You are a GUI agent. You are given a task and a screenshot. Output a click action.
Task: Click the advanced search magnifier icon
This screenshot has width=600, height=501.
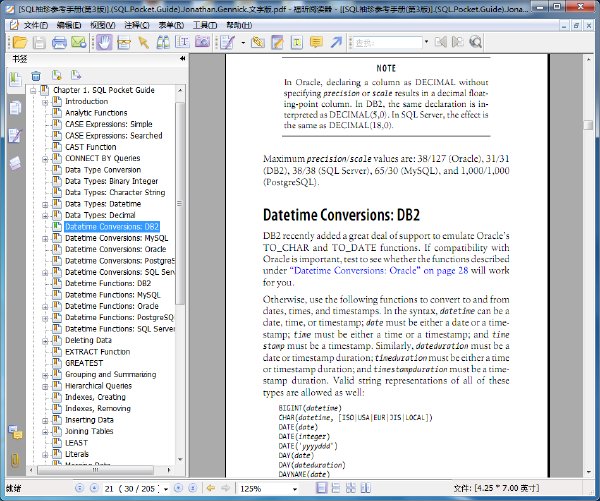[475, 42]
